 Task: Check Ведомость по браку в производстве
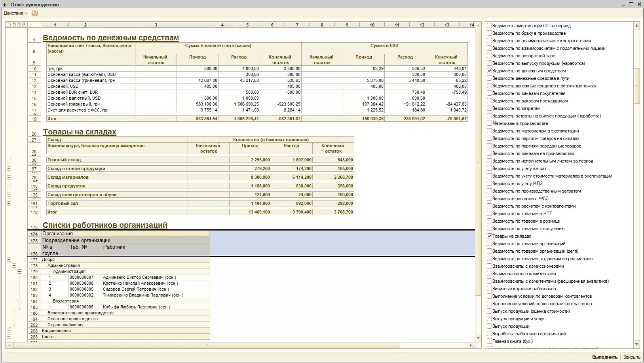click(x=490, y=33)
